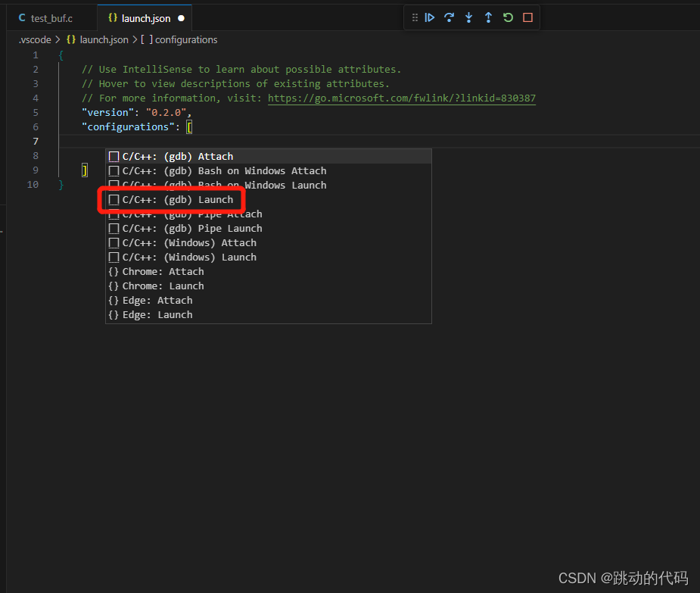700x593 pixels.
Task: Click line number 7 in gutter
Action: click(36, 141)
